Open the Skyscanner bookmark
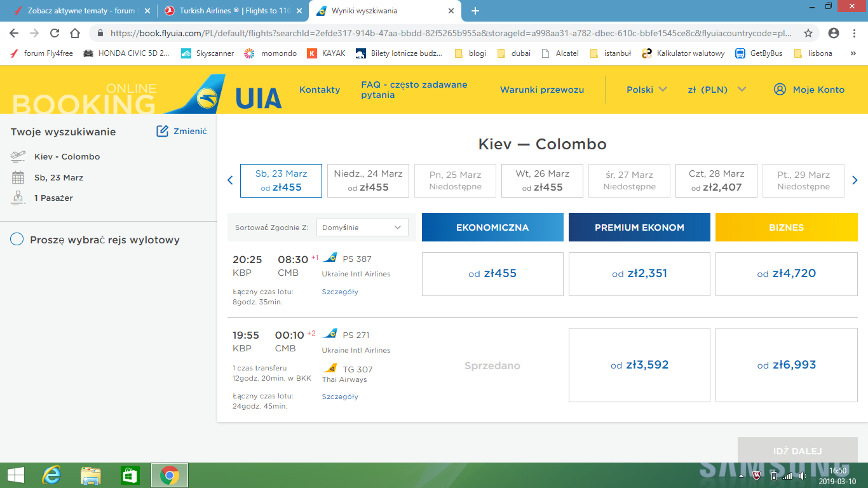The image size is (868, 488). [x=207, y=53]
